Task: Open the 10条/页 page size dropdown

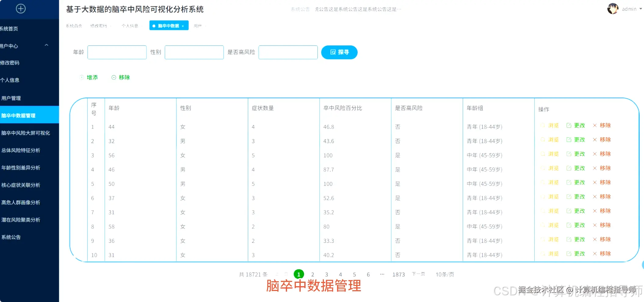Action: [445, 275]
